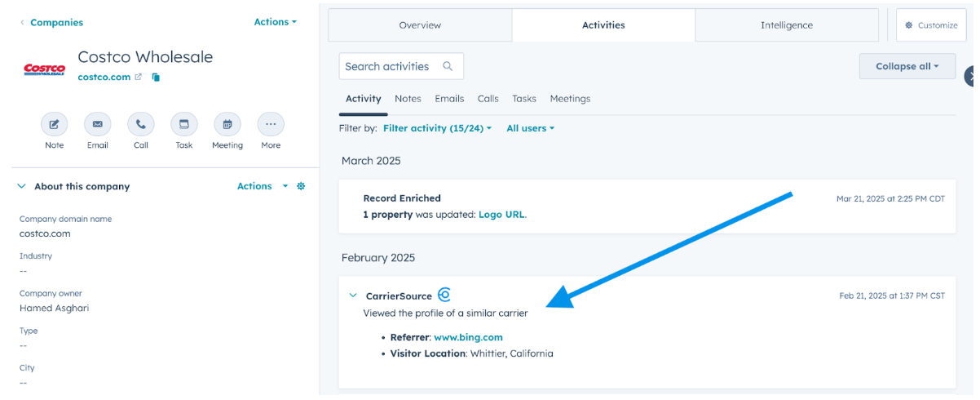Click the Costco Wholesale company name

145,57
